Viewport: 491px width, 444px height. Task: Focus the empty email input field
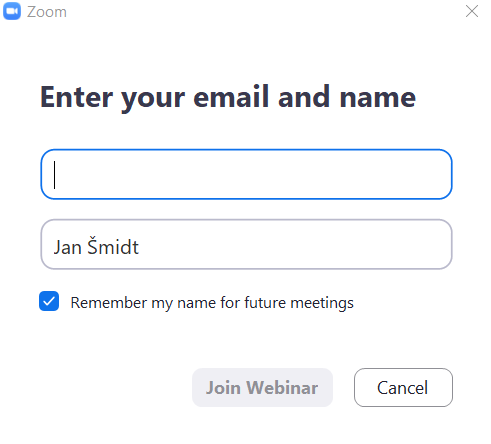246,174
